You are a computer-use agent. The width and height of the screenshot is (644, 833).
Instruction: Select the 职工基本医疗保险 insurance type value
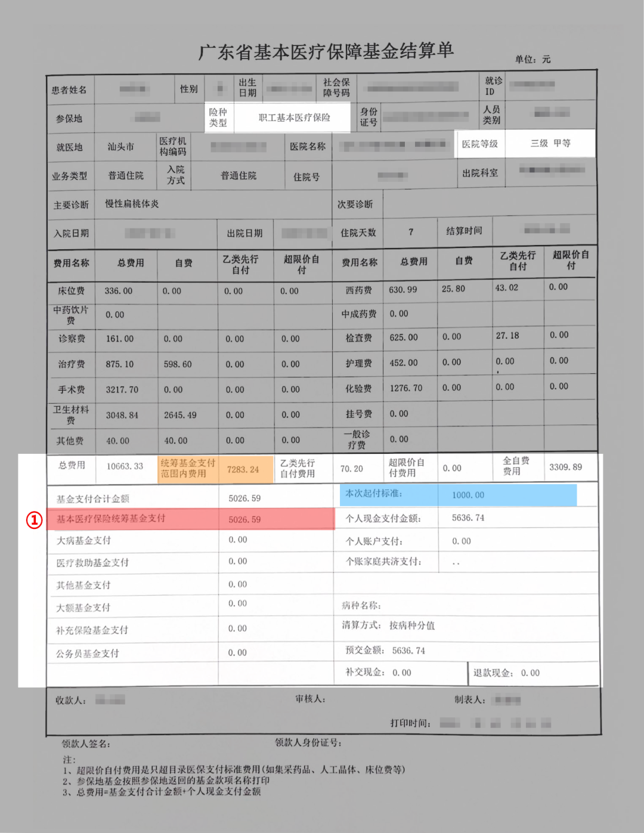(294, 118)
